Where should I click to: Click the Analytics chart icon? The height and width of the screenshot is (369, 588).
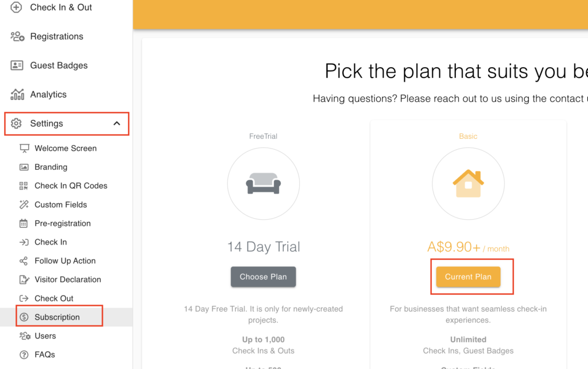(17, 94)
